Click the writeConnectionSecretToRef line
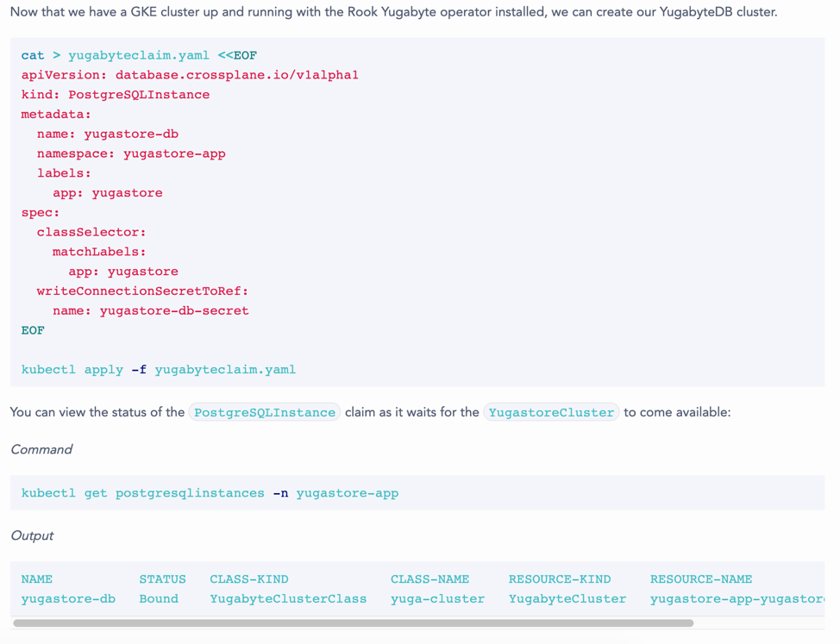The height and width of the screenshot is (644, 840). pos(142,291)
